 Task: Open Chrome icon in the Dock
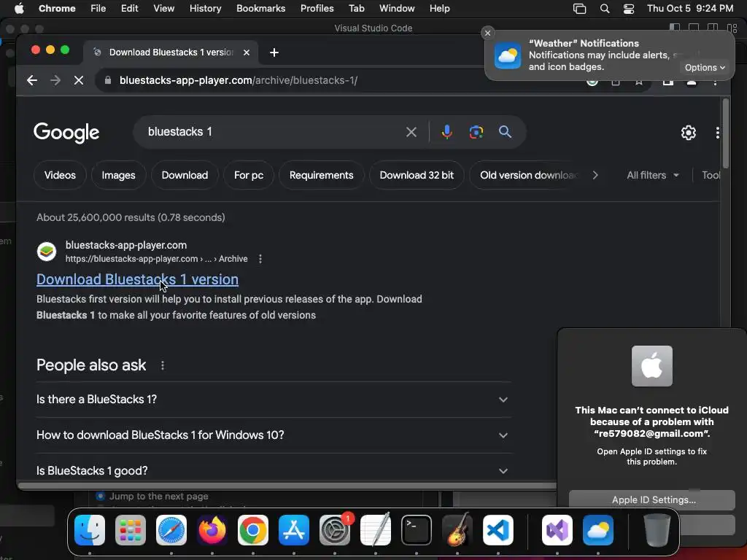(253, 530)
